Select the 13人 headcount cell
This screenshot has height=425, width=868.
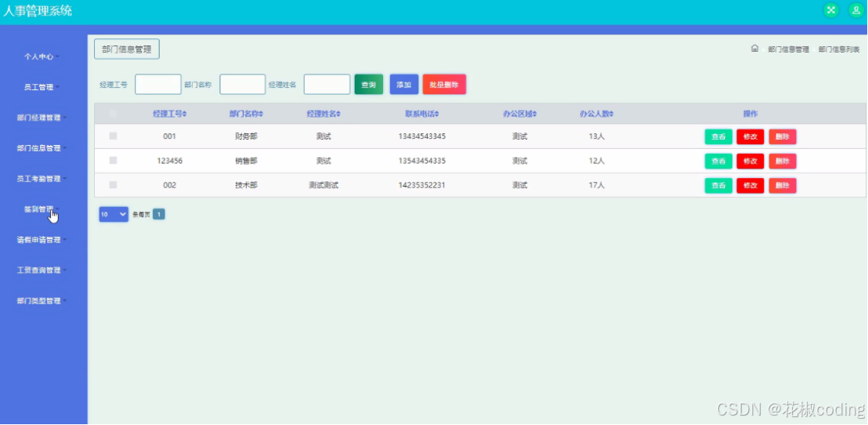[597, 136]
